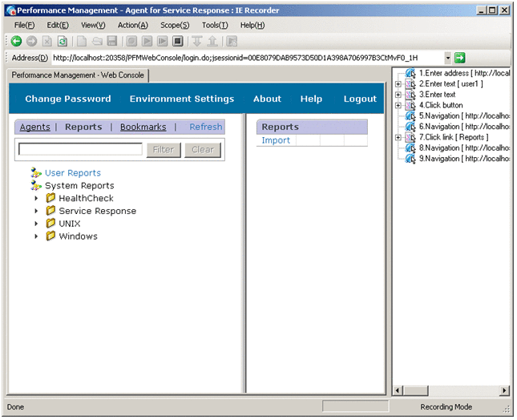This screenshot has height=420, width=517.
Task: Switch to the Bookmarks tab link
Action: (x=143, y=127)
